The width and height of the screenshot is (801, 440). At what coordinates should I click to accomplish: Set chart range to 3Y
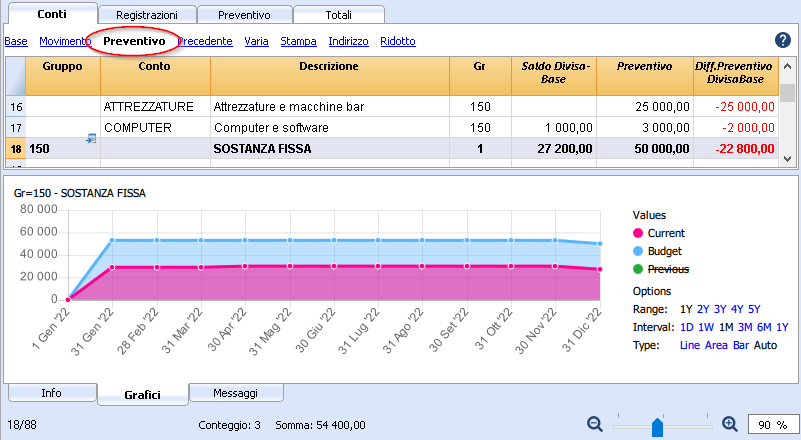[720, 309]
